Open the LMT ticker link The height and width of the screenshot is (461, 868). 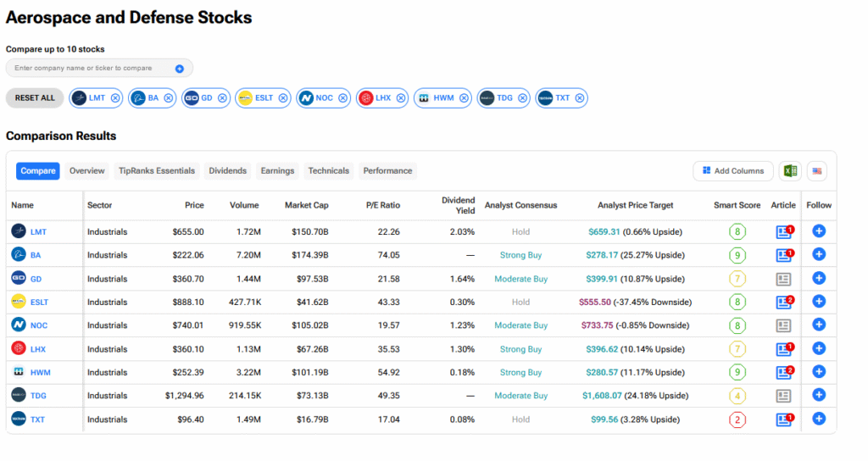[x=38, y=232]
